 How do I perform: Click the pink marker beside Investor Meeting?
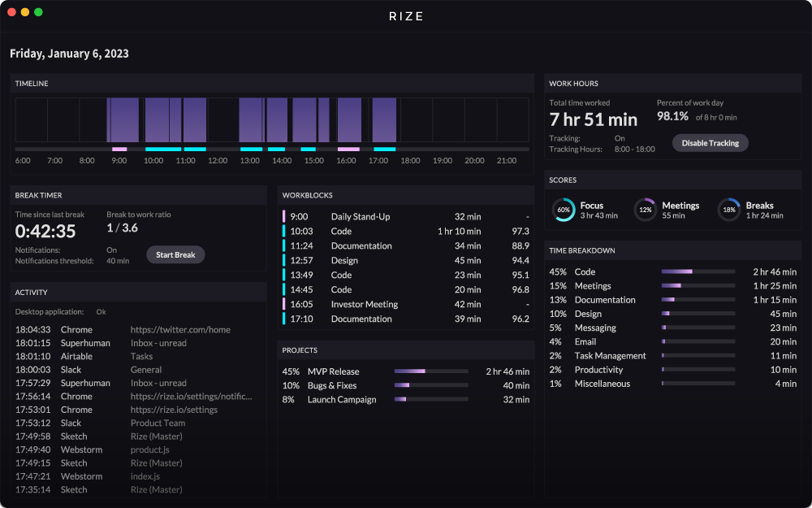tap(283, 304)
